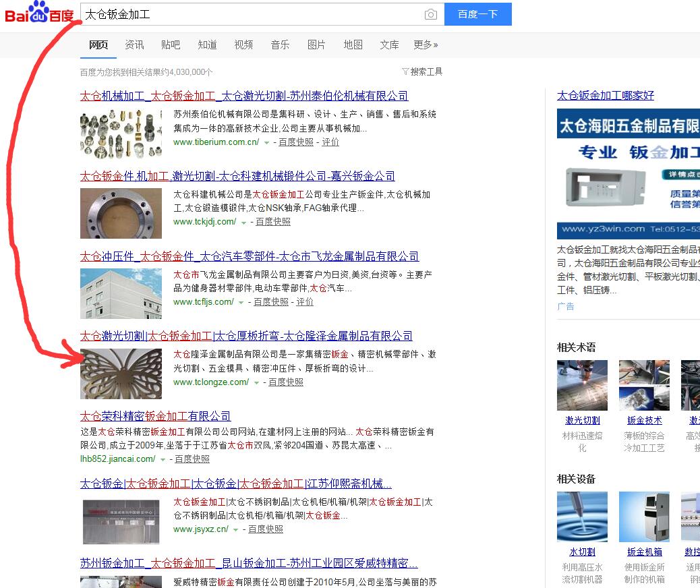The image size is (700, 588).
Task: Open 太仓隆泽金属制品有限公司 result title
Action: [x=246, y=336]
